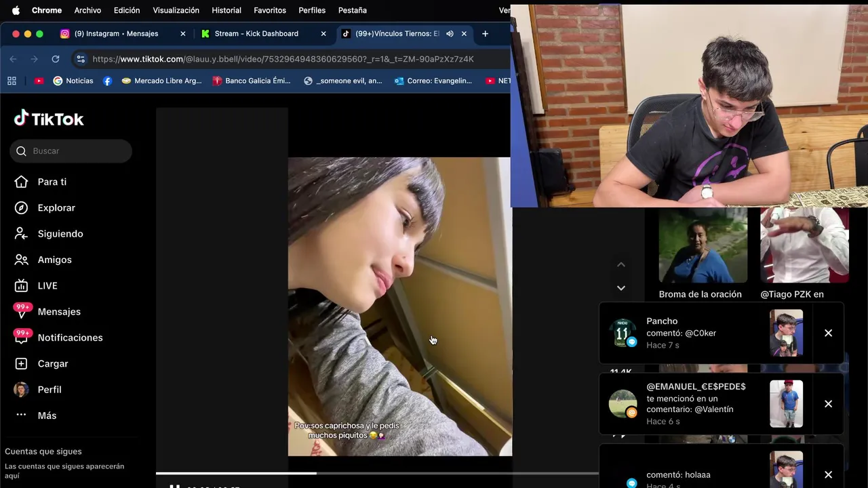Click the TikTok logo
This screenshot has height=488, width=868.
(x=49, y=119)
